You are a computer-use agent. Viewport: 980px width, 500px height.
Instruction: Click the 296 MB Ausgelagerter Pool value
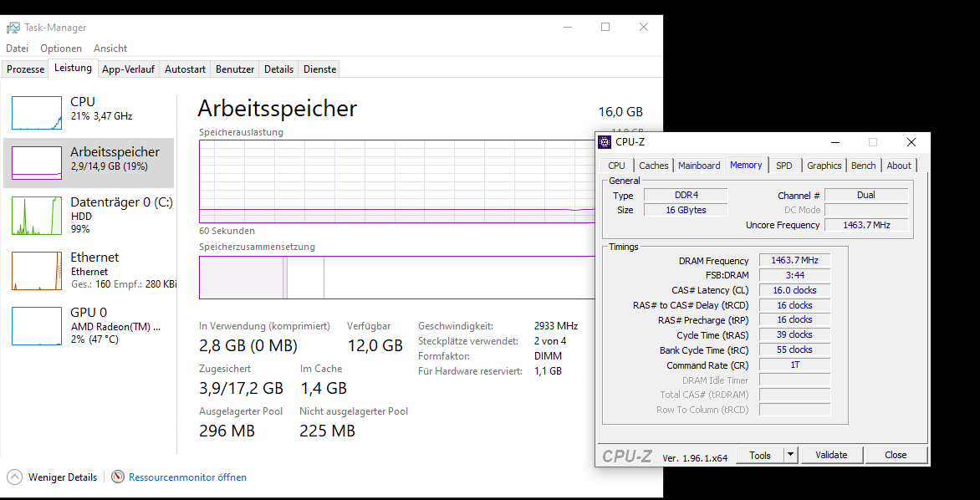pos(227,431)
